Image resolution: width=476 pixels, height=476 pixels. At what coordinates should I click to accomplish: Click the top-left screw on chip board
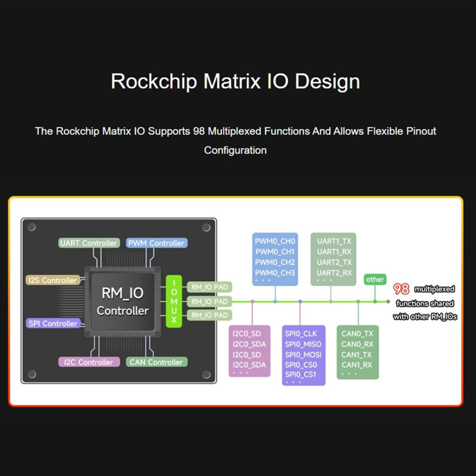pos(32,227)
